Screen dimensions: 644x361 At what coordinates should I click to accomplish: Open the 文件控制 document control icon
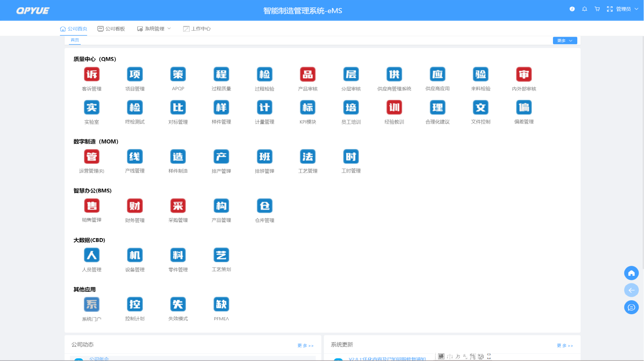click(480, 108)
